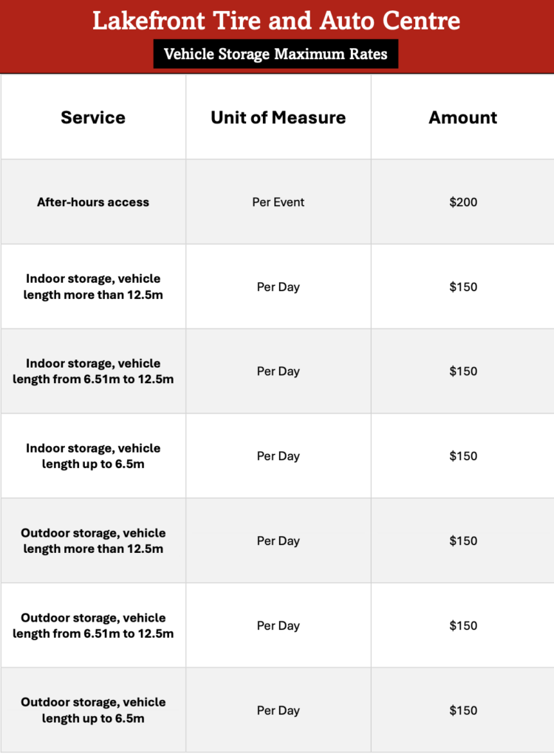Image resolution: width=554 pixels, height=756 pixels.
Task: Select Indoor storage 6.51m to 12.5m label
Action: point(93,371)
